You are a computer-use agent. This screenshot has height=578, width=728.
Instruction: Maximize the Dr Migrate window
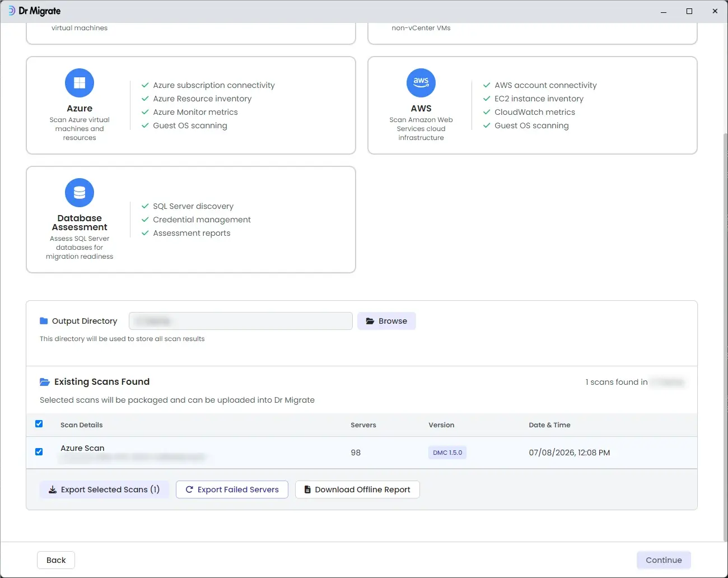[689, 11]
